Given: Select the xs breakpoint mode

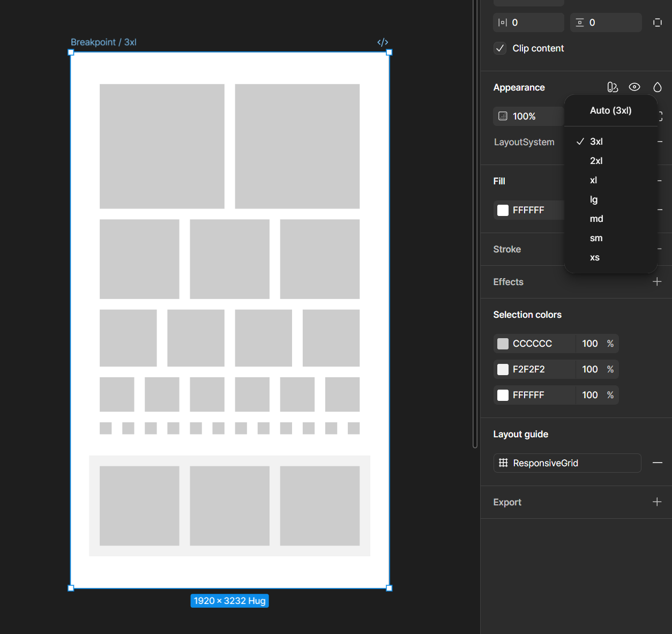Looking at the screenshot, I should coord(594,257).
